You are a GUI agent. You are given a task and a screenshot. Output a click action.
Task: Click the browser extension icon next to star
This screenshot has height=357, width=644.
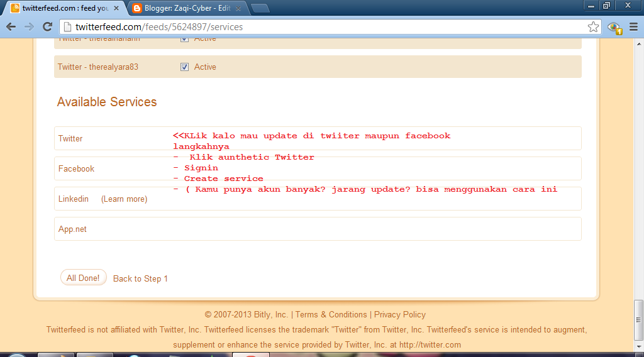[615, 28]
